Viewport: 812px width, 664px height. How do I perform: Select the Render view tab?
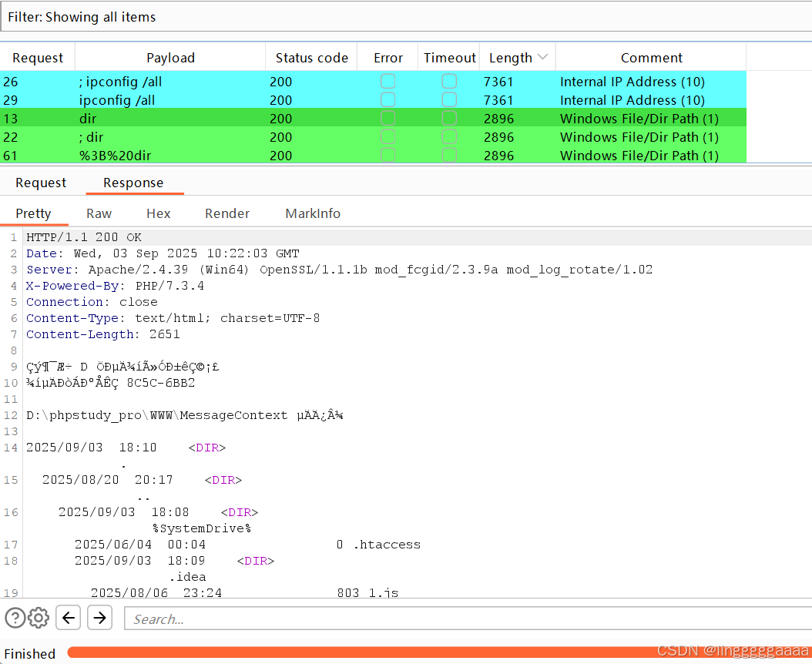(x=227, y=213)
